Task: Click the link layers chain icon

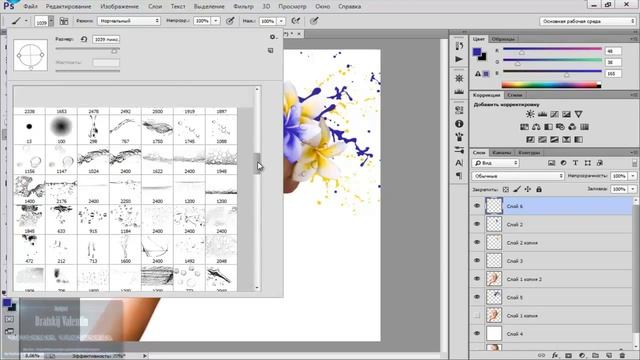Action: tap(541, 356)
